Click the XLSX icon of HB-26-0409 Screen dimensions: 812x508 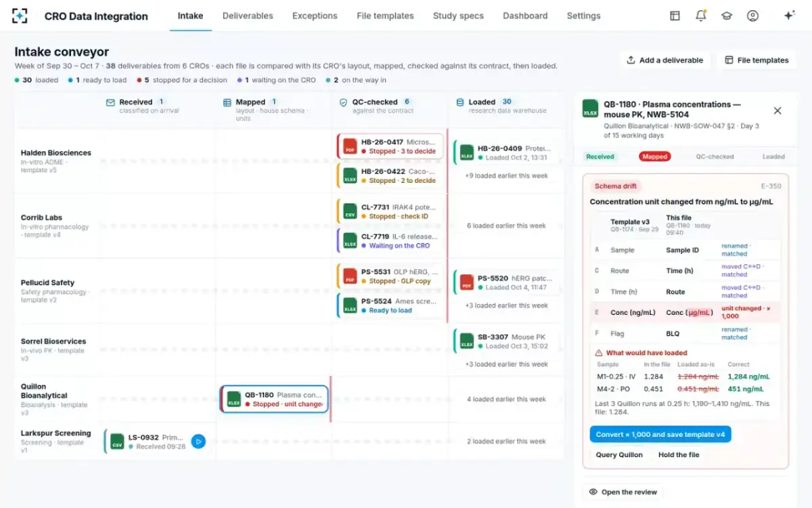467,152
